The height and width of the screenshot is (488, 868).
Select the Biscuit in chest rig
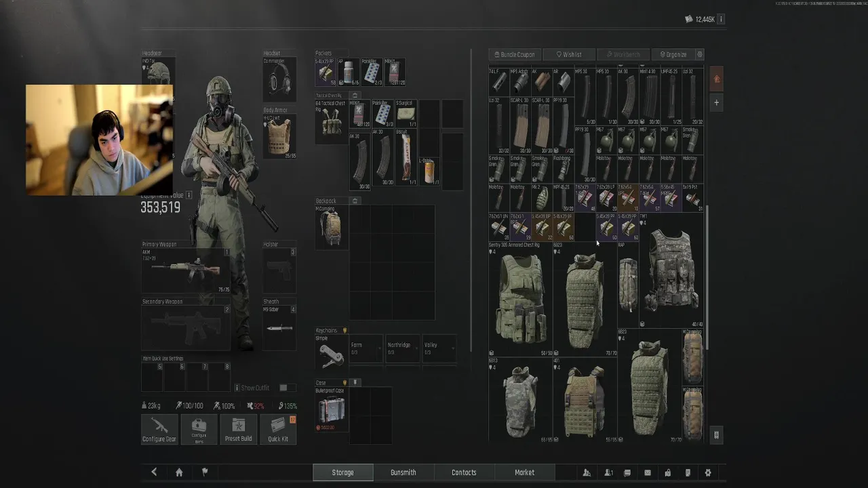coord(406,157)
